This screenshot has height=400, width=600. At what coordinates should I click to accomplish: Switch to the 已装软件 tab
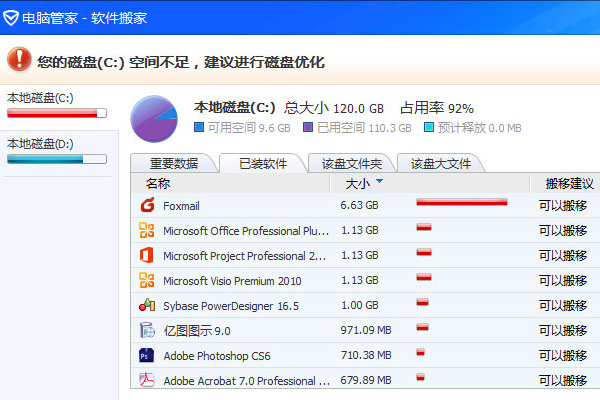pyautogui.click(x=263, y=163)
